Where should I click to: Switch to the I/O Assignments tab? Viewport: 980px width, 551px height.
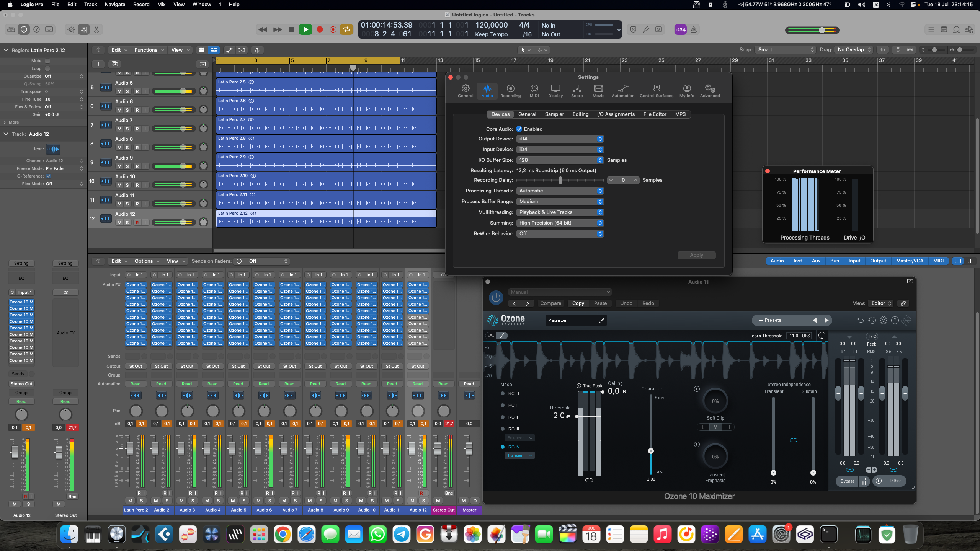pos(616,114)
